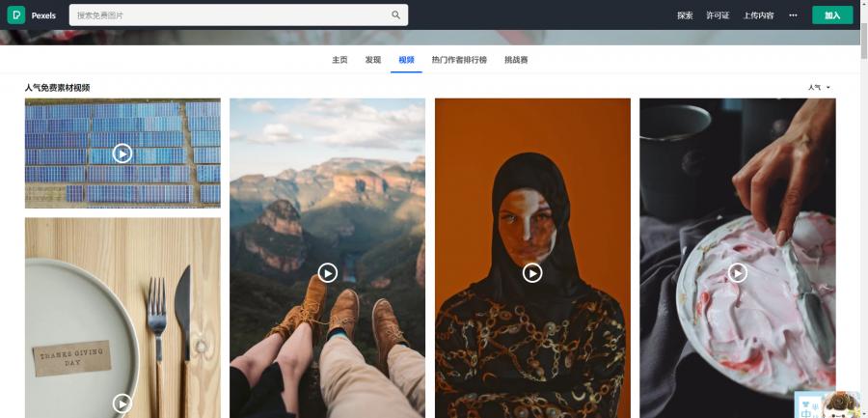
Task: Click the 人气免费素材视频 heading text
Action: click(57, 88)
